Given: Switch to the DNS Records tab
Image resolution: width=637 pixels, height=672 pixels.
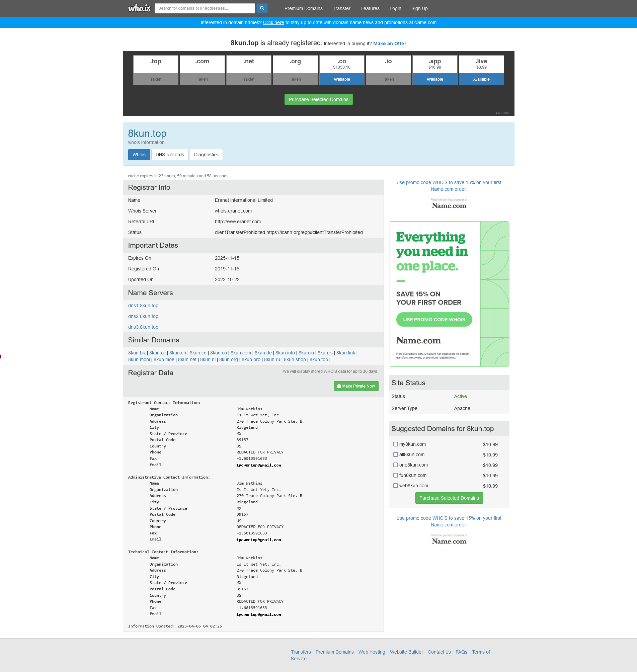Looking at the screenshot, I should [169, 155].
